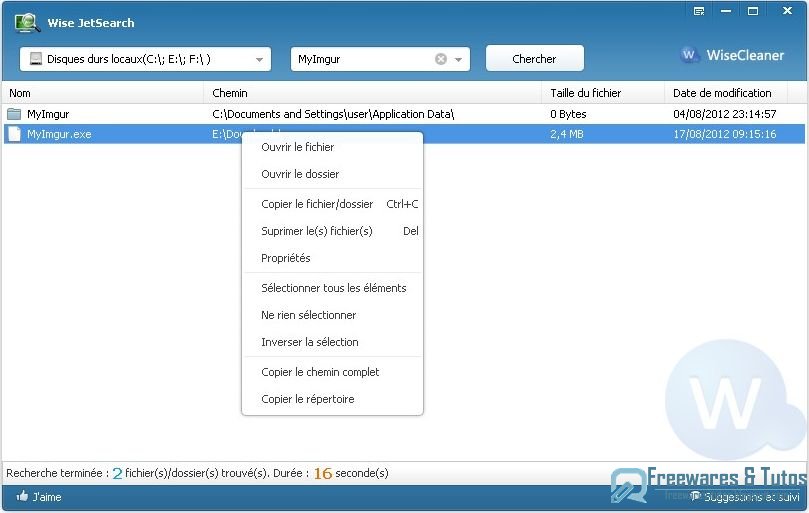
Task: Select Suprimer le(s) fichier(s) entry
Action: [332, 231]
